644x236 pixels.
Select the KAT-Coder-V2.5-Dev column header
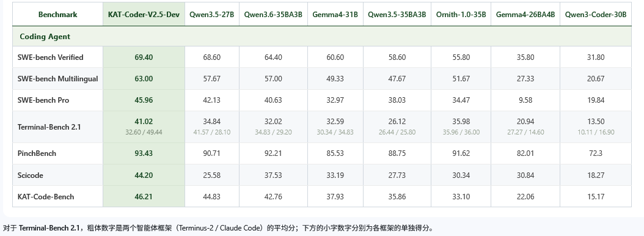pos(144,15)
